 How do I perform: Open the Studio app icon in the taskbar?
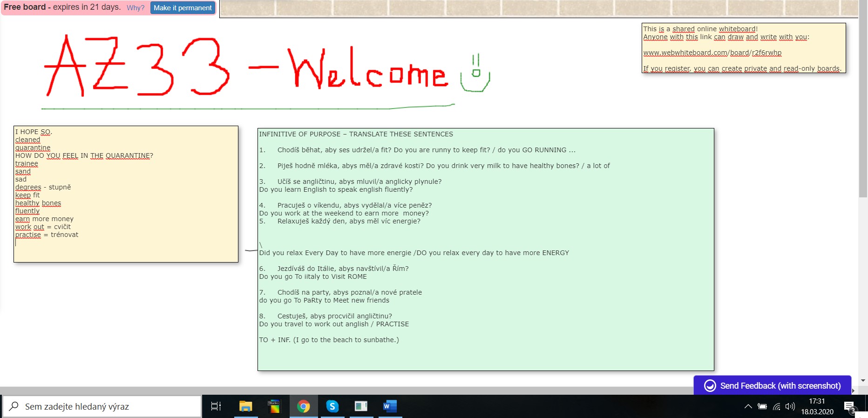[274, 406]
